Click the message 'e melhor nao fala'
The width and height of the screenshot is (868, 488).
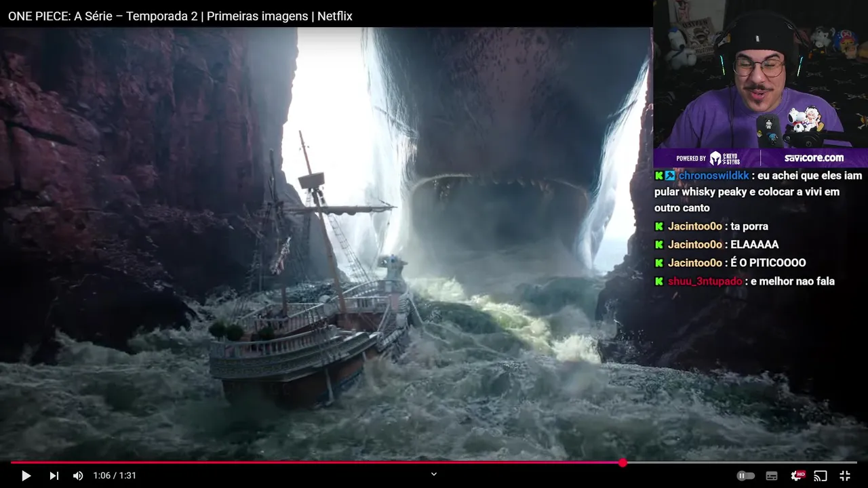tap(793, 281)
